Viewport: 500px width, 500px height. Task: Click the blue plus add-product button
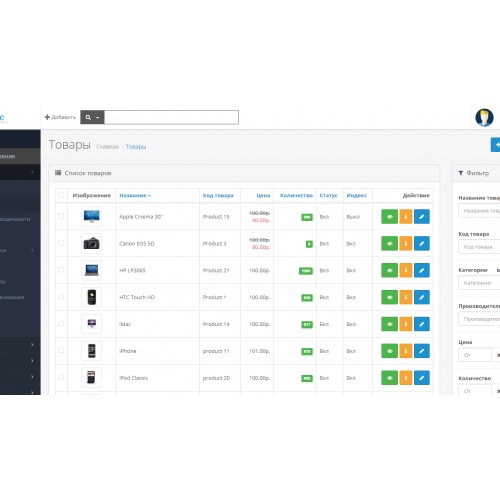tap(496, 145)
